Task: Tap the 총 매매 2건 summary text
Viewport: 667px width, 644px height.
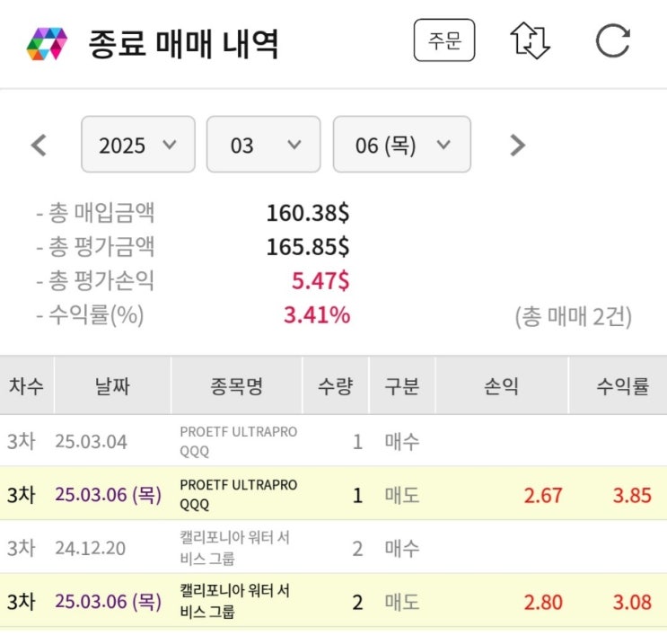Action: (574, 316)
